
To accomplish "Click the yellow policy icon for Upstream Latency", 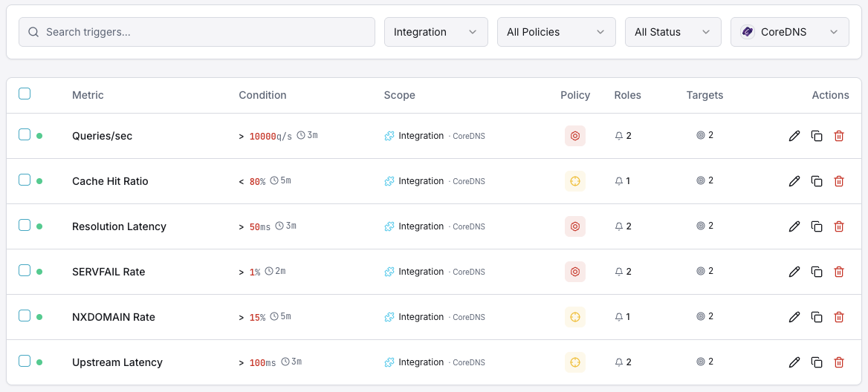I will 575,363.
